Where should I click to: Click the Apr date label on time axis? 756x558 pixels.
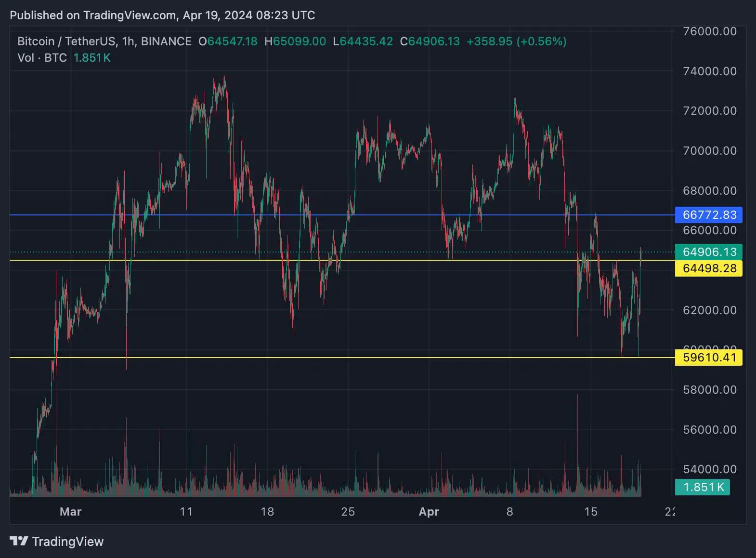click(x=429, y=512)
